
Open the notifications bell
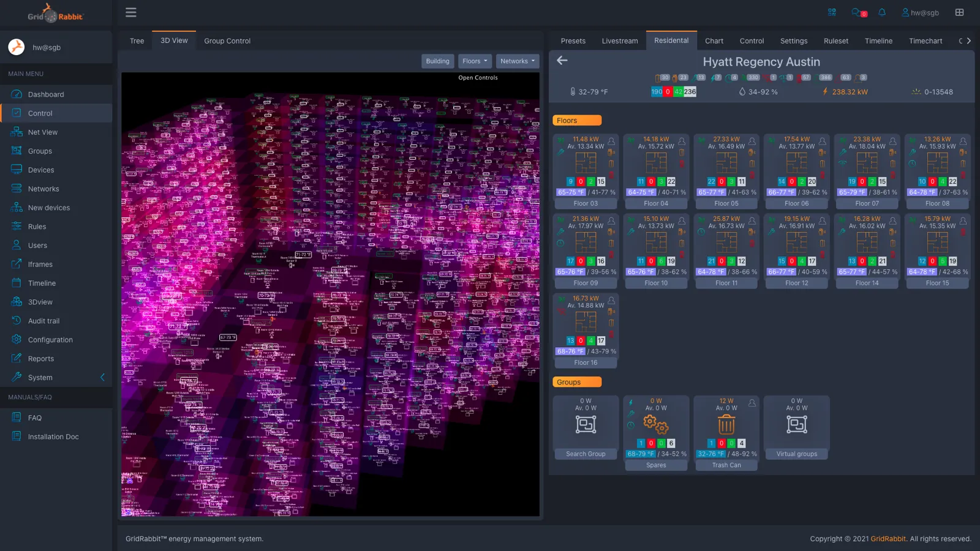(882, 12)
